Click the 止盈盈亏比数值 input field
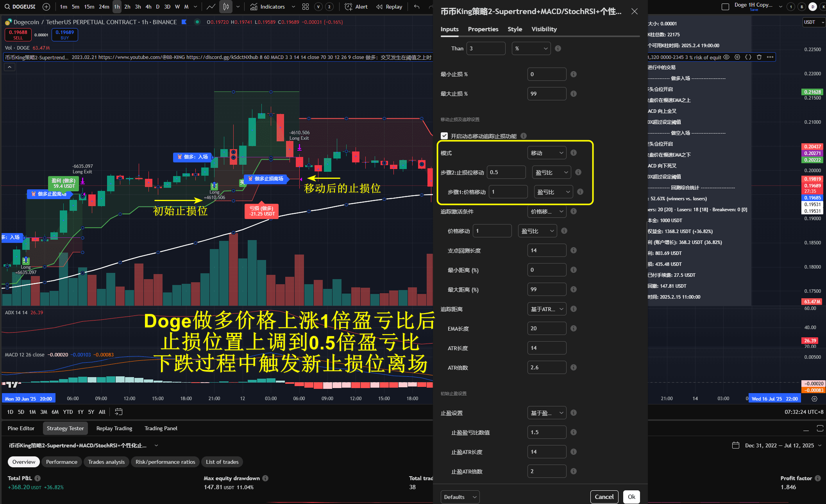 (x=547, y=432)
